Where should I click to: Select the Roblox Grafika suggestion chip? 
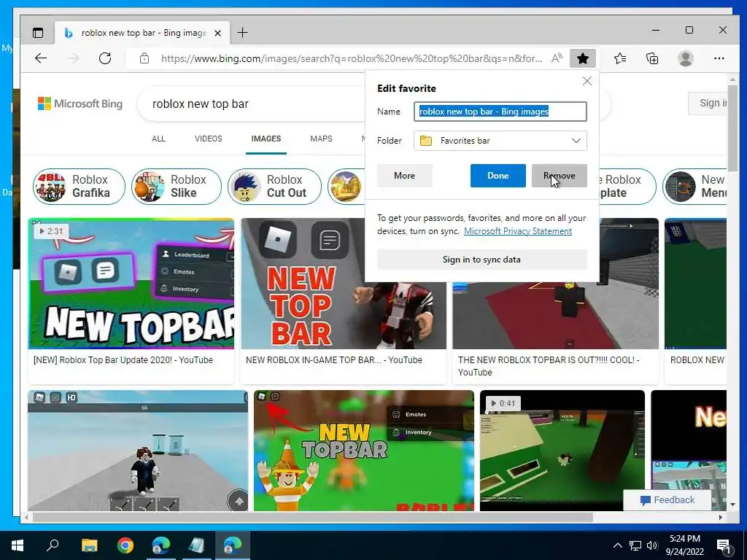point(79,186)
